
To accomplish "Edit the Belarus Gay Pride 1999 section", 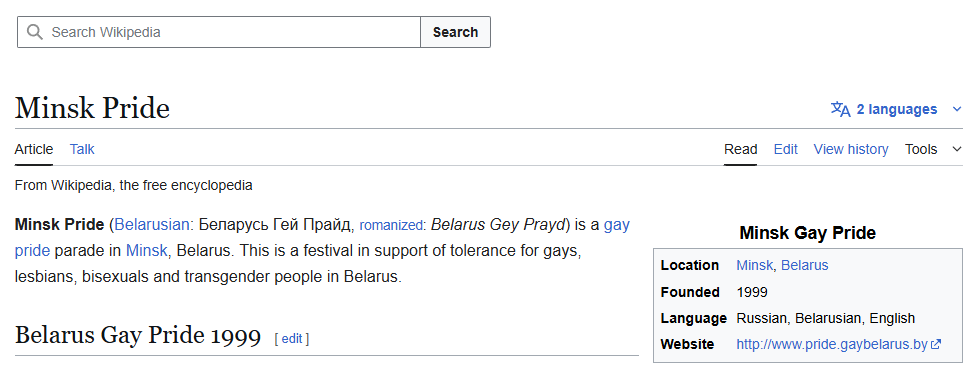I will [292, 338].
